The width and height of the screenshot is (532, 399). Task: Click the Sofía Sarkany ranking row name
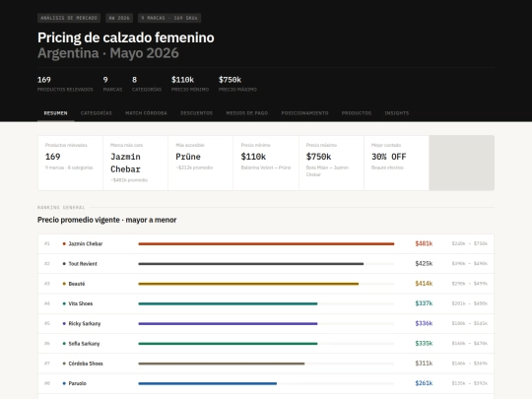point(84,344)
